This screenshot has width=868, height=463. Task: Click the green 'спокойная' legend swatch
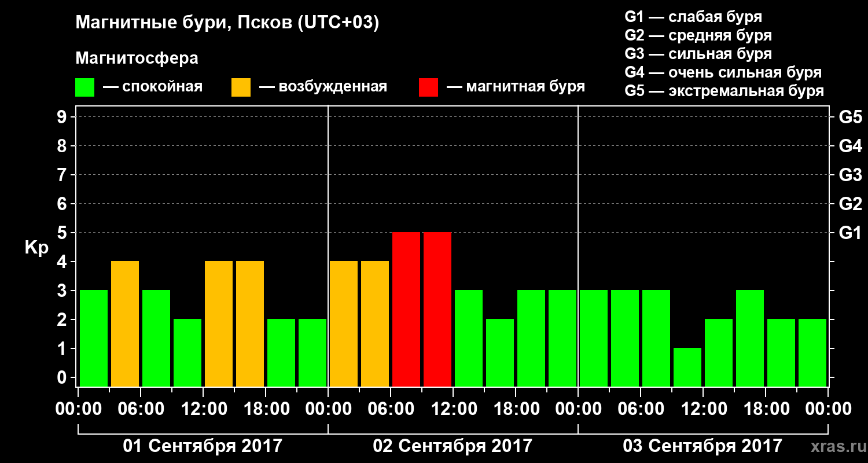click(84, 87)
